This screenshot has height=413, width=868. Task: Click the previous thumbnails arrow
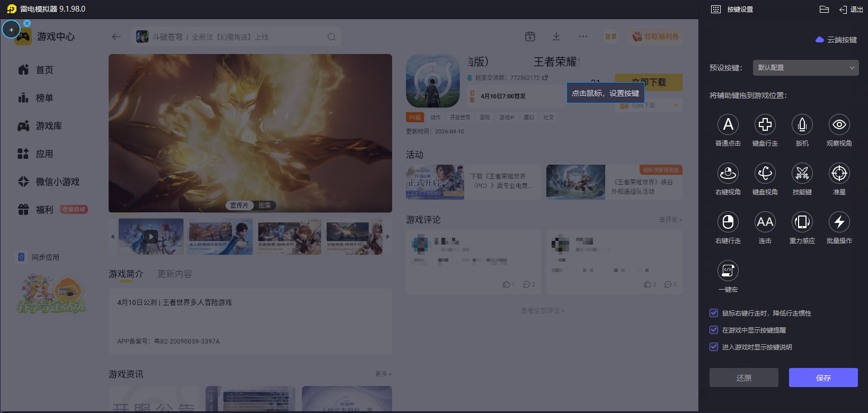point(112,237)
